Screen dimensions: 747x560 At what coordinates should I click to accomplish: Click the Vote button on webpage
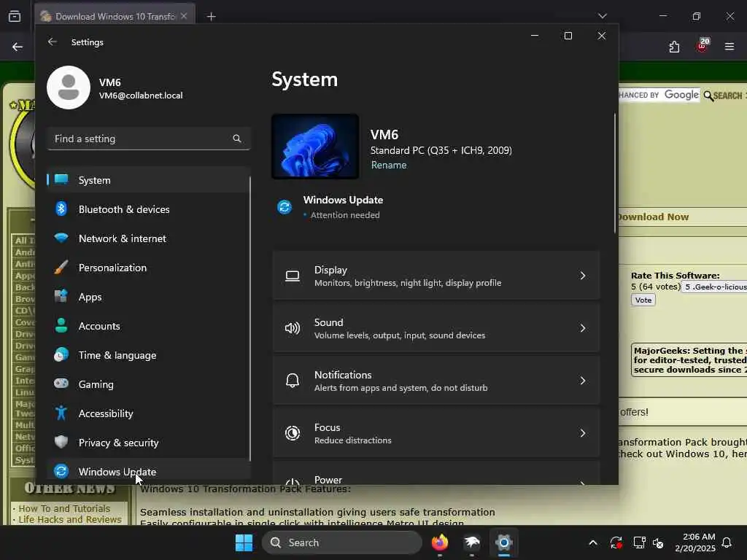click(643, 300)
